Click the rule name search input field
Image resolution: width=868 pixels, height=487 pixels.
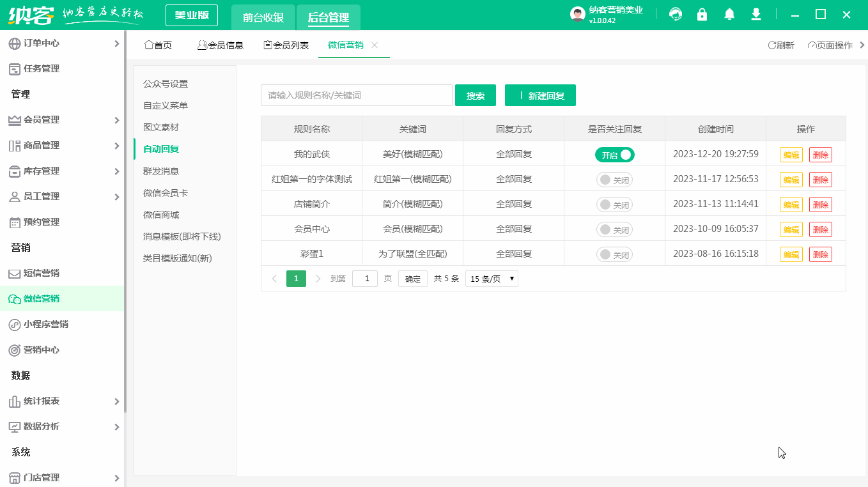click(x=356, y=95)
